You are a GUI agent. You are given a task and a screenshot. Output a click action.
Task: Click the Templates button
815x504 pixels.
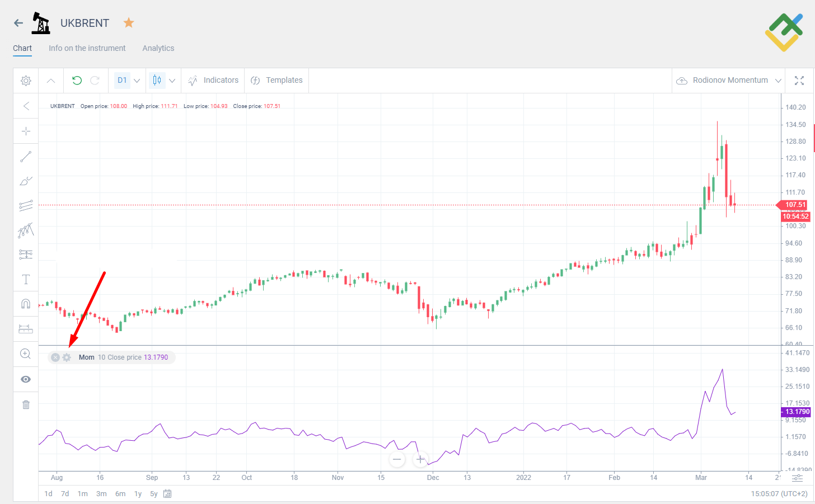point(277,80)
